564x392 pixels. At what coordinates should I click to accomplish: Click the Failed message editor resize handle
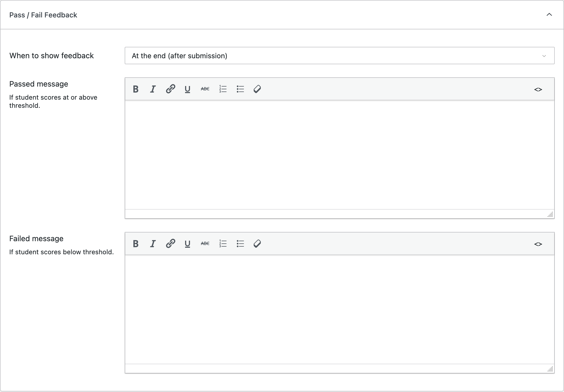point(550,369)
